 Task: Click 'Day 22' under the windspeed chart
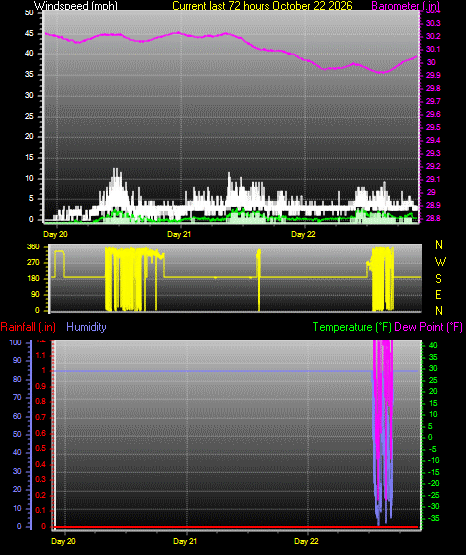pyautogui.click(x=303, y=234)
